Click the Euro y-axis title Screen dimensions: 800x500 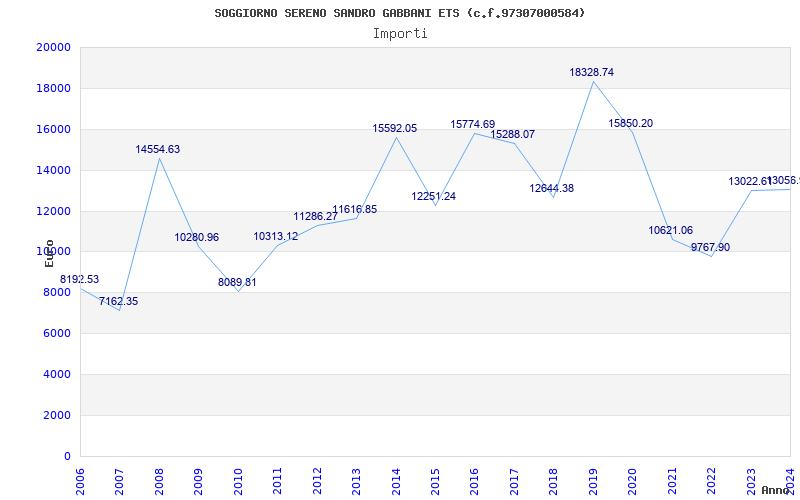[x=49, y=253]
